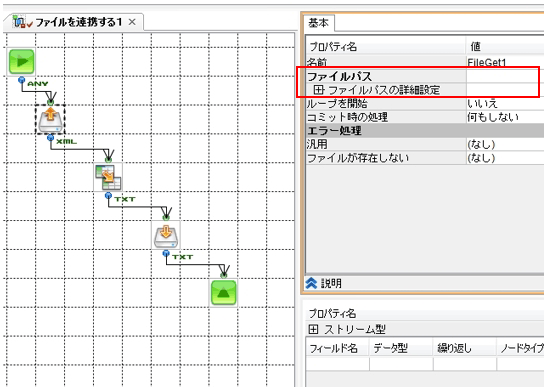Click the blue XML output connector dot
The height and width of the screenshot is (387, 549).
coord(50,138)
